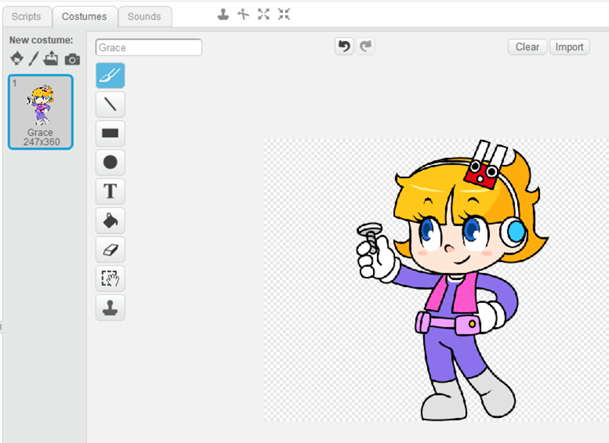Image resolution: width=609 pixels, height=443 pixels.
Task: Click the Import button
Action: click(x=569, y=47)
